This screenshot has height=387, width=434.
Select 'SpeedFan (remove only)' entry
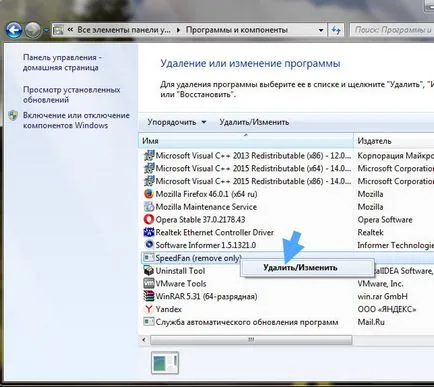198,258
